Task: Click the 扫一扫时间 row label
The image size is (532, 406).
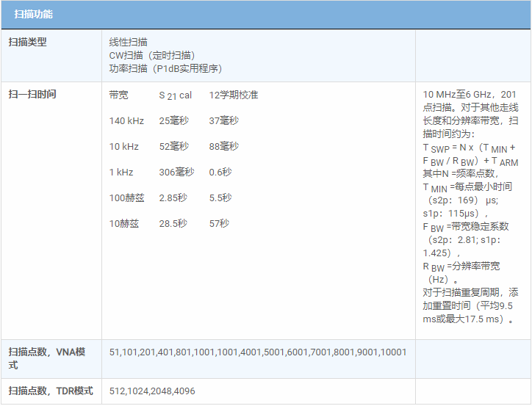Action: [x=32, y=95]
